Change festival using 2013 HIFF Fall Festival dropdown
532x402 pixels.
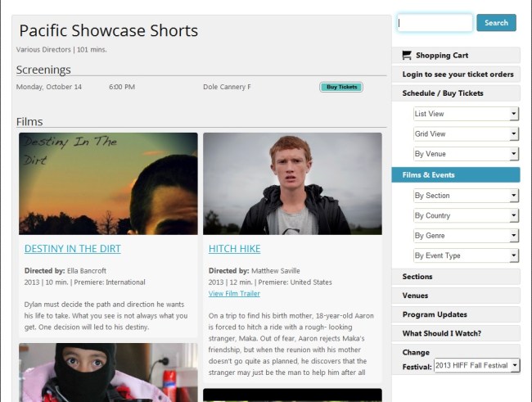click(x=476, y=366)
